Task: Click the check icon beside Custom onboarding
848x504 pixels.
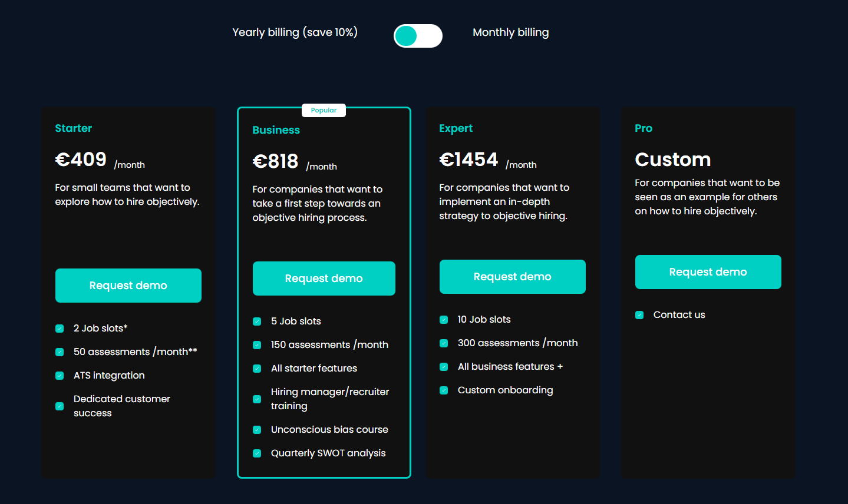Action: pyautogui.click(x=444, y=390)
